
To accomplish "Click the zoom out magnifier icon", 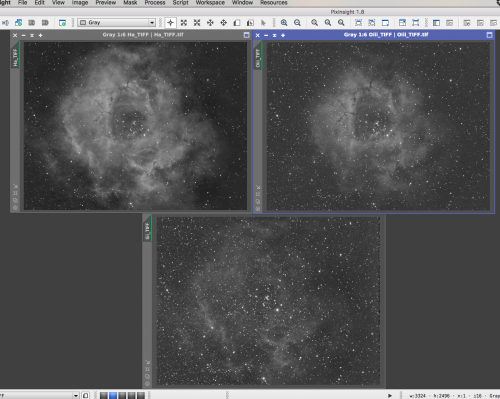I will click(x=297, y=23).
